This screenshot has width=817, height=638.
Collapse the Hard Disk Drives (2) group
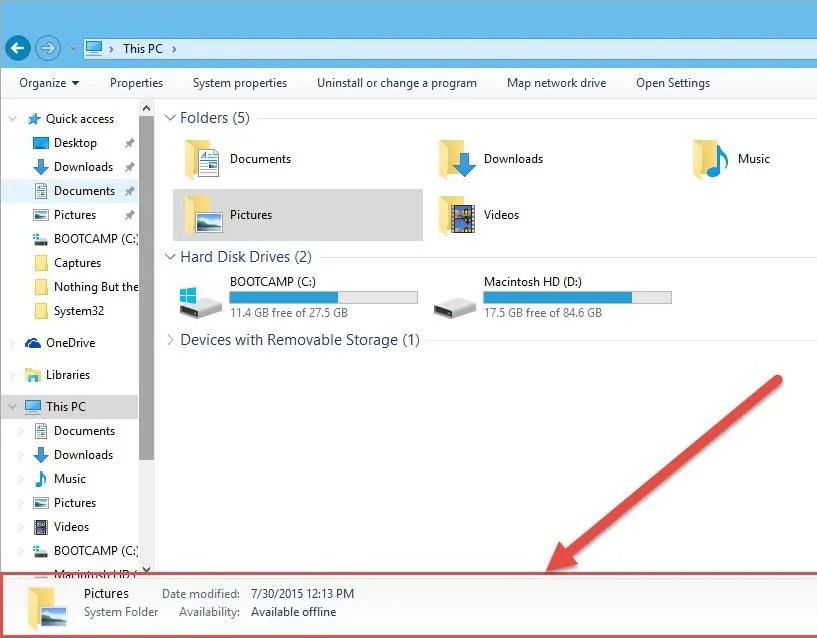click(x=170, y=256)
